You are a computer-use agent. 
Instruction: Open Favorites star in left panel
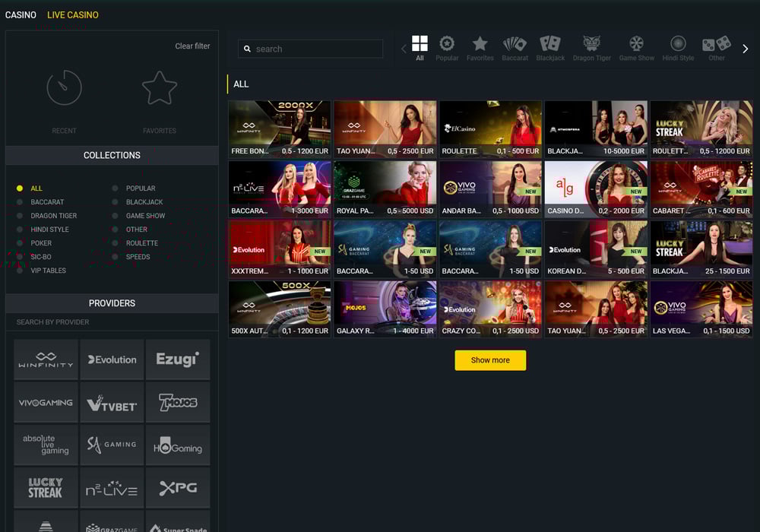[160, 88]
